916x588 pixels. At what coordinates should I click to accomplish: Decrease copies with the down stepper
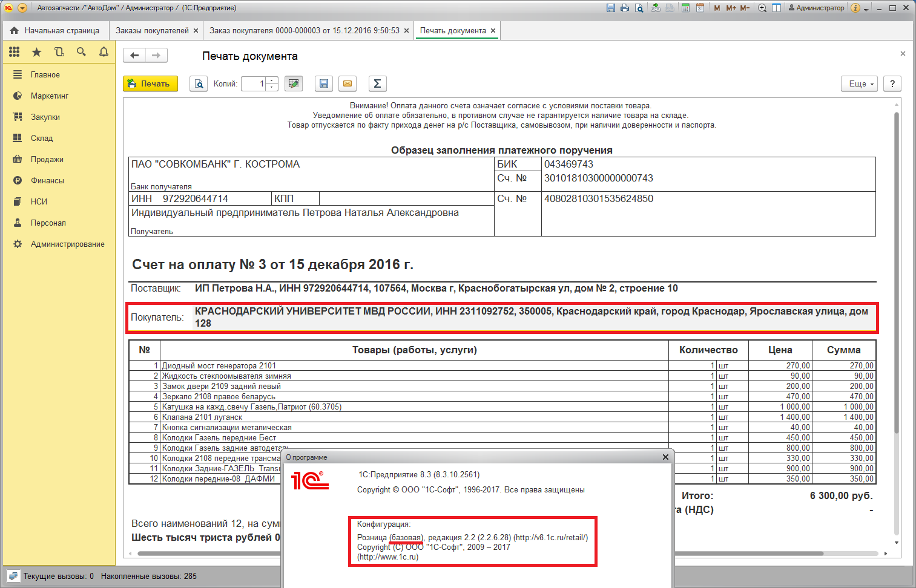click(x=272, y=88)
